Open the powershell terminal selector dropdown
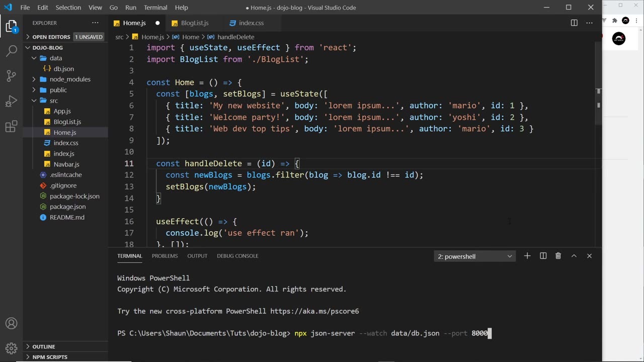The height and width of the screenshot is (362, 644). coord(475,256)
